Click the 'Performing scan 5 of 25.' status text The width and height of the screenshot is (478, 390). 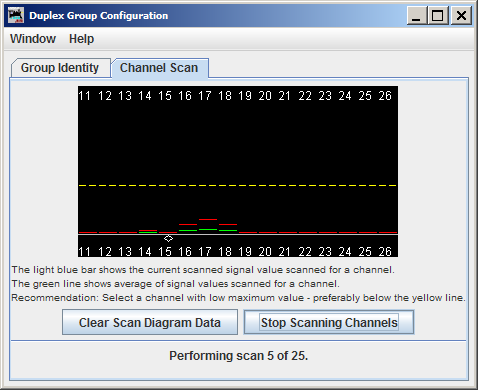[238, 356]
